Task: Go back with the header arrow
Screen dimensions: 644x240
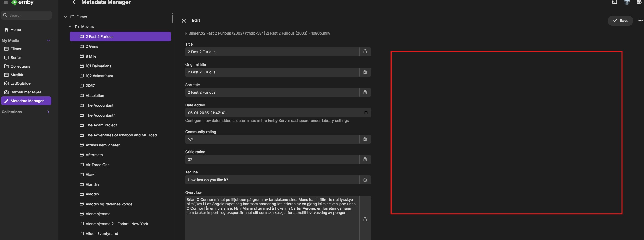Action: (x=74, y=2)
